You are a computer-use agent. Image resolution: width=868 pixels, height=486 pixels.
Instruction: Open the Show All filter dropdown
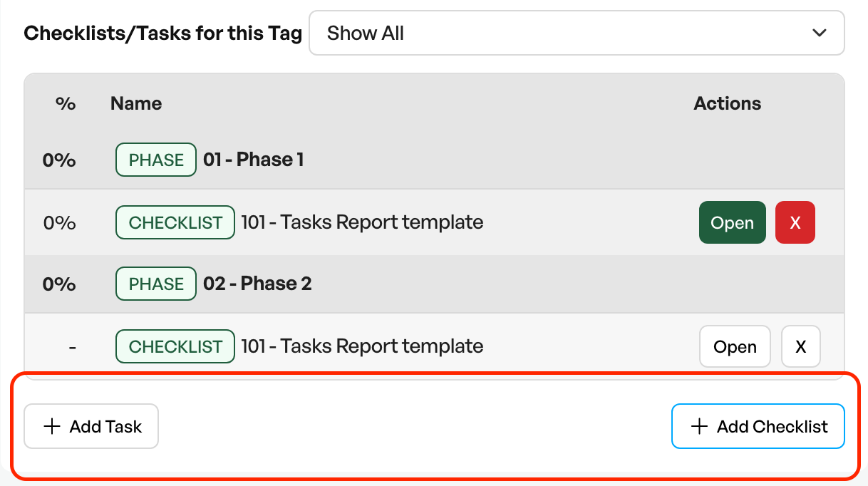577,33
